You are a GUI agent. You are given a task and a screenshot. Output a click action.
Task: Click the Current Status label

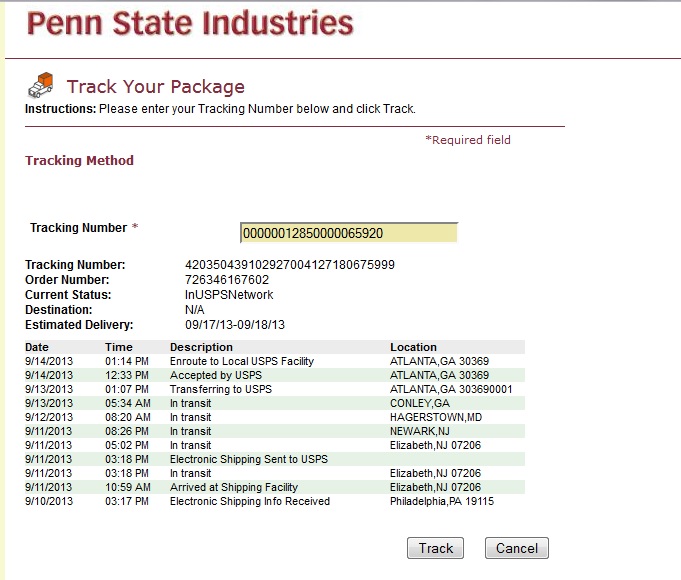[68, 295]
